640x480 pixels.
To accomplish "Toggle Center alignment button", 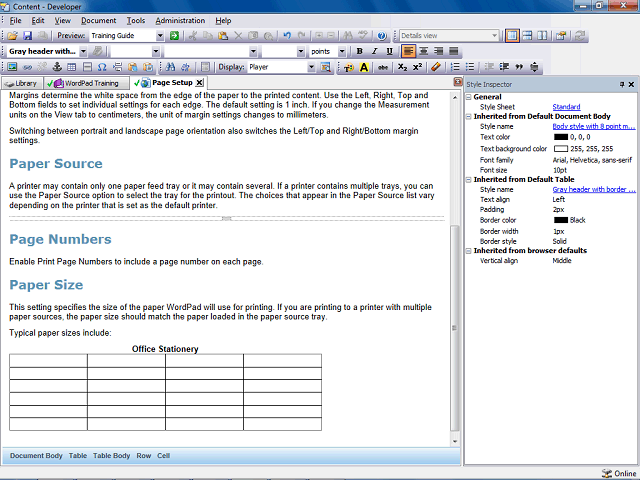I will tap(424, 51).
